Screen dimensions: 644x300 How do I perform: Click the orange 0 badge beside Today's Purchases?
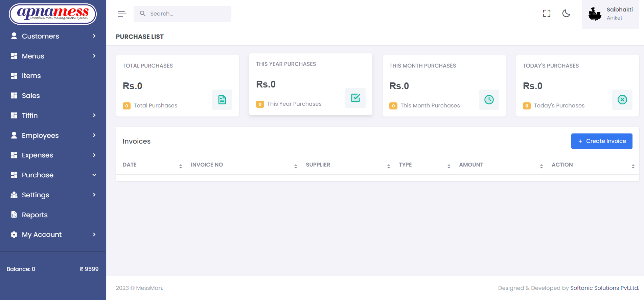[x=527, y=106]
